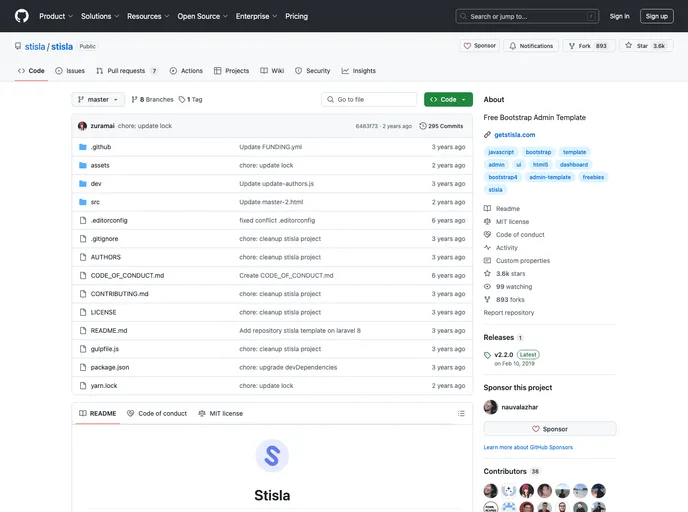The width and height of the screenshot is (688, 512).
Task: Star the repository with Star button
Action: tap(646, 46)
